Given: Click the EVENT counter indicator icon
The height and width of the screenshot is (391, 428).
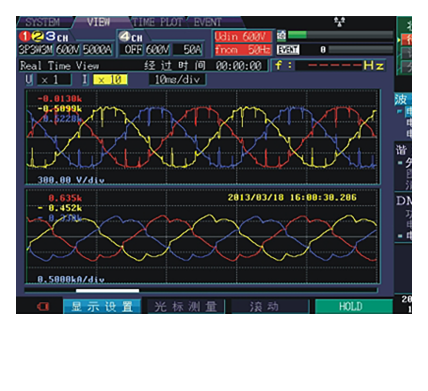Looking at the screenshot, I should pyautogui.click(x=288, y=50).
